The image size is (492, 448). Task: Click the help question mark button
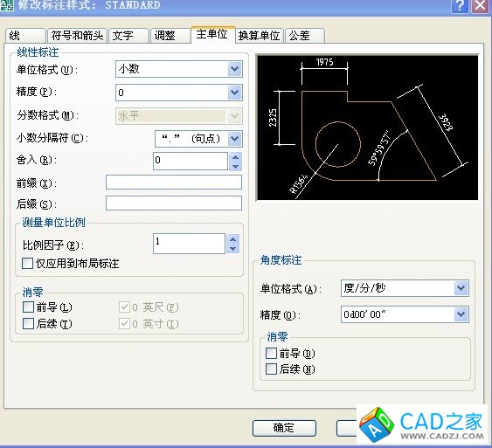[x=460, y=5]
